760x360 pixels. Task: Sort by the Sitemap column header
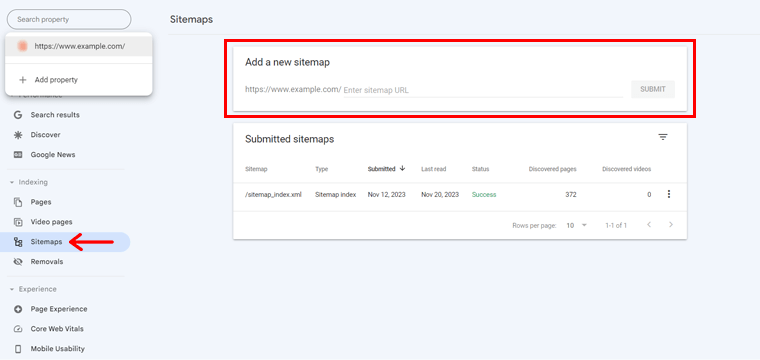click(256, 169)
